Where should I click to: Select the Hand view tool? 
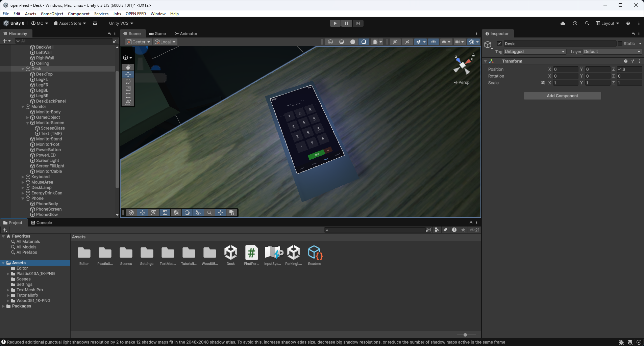(128, 67)
